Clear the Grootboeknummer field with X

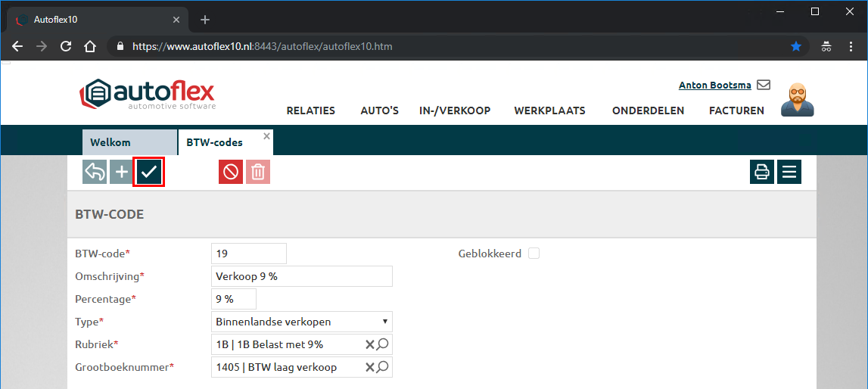tap(370, 367)
